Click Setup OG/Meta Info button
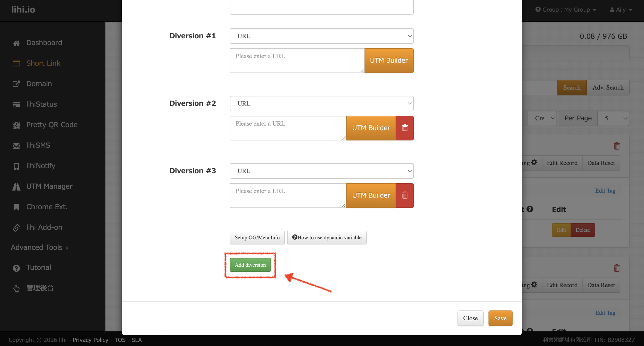The width and height of the screenshot is (644, 346). [x=257, y=237]
